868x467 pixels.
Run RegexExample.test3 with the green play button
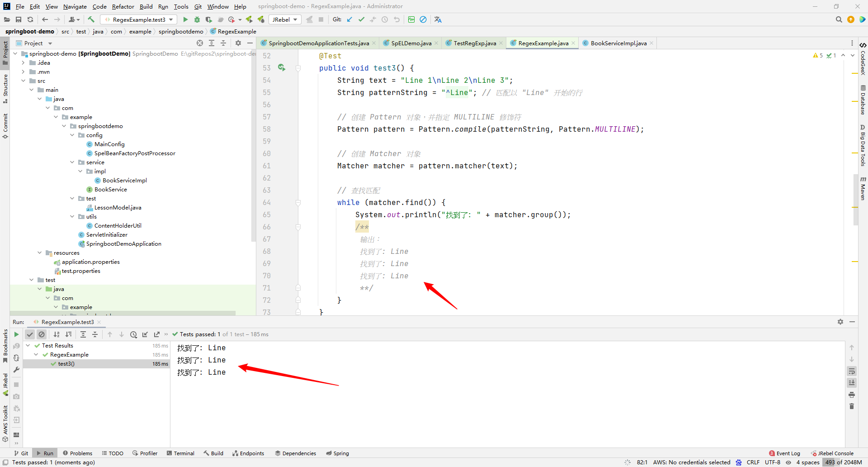(185, 19)
